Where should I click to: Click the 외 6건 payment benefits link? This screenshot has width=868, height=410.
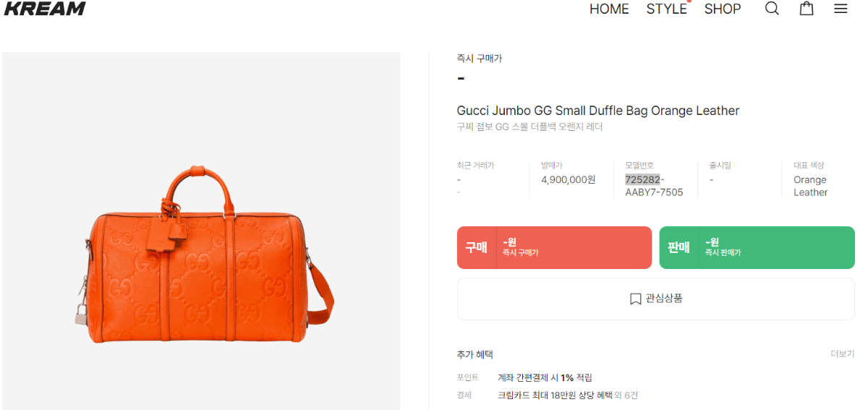(626, 396)
